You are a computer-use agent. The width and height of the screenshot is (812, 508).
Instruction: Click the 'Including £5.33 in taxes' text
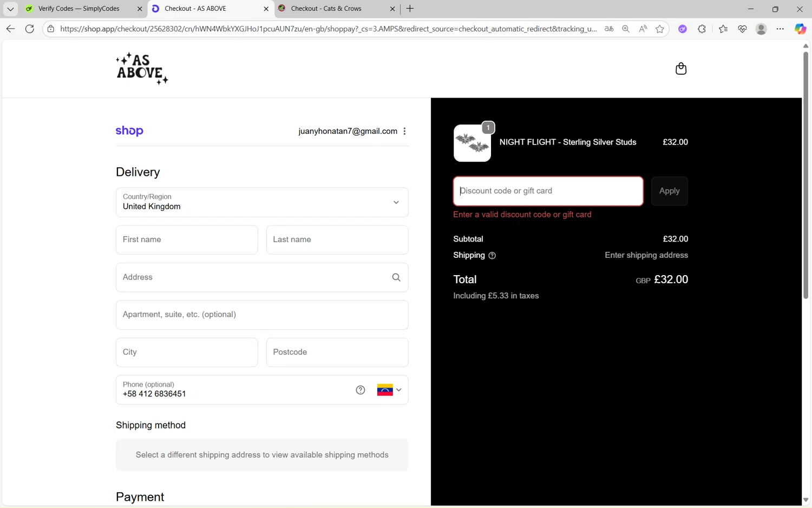tap(496, 296)
